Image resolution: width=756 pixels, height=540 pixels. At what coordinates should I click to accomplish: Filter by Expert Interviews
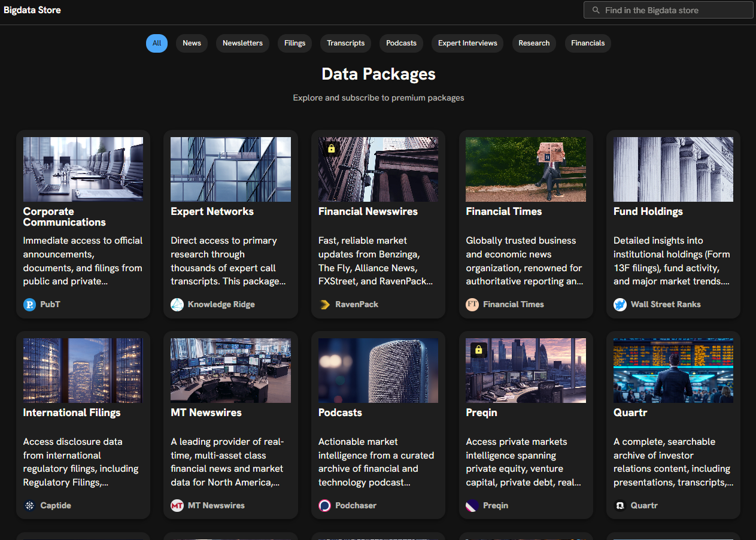[x=467, y=43]
